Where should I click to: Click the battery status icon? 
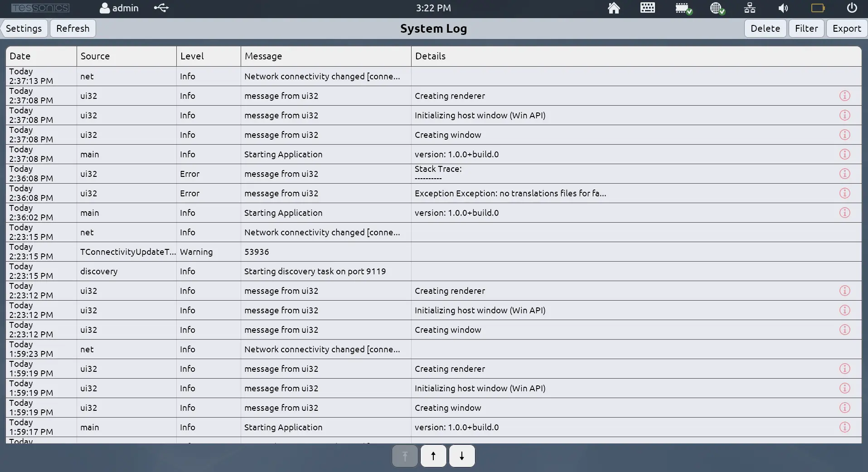[818, 8]
